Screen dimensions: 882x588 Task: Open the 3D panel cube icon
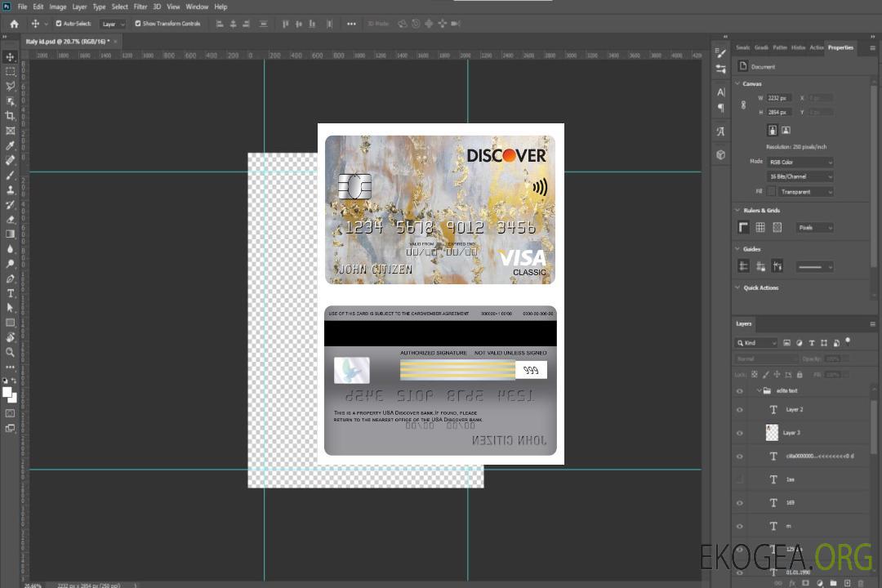(x=721, y=154)
